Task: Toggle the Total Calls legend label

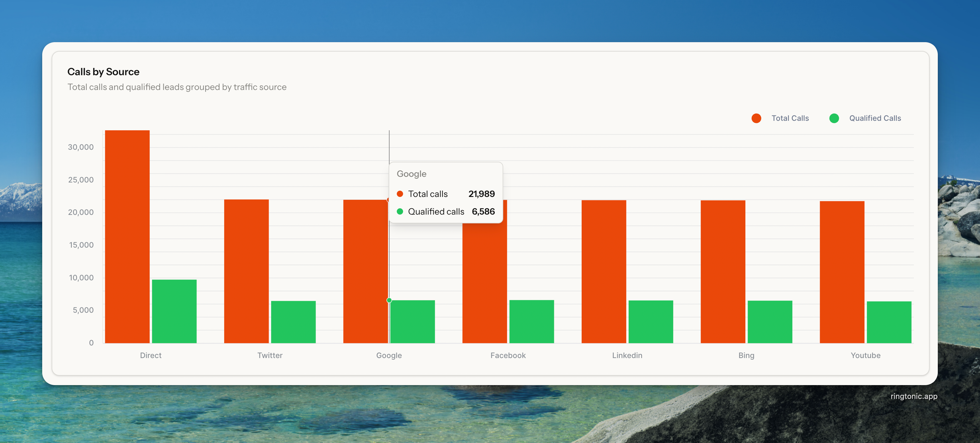Action: tap(790, 118)
